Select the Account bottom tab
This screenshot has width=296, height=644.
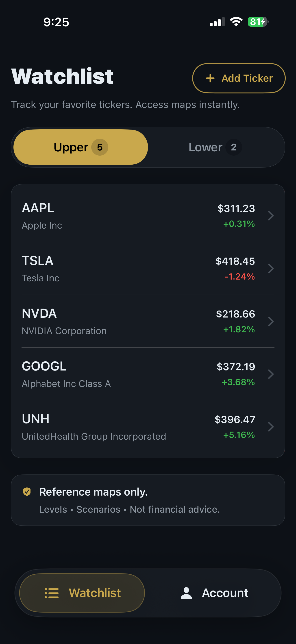click(x=214, y=593)
